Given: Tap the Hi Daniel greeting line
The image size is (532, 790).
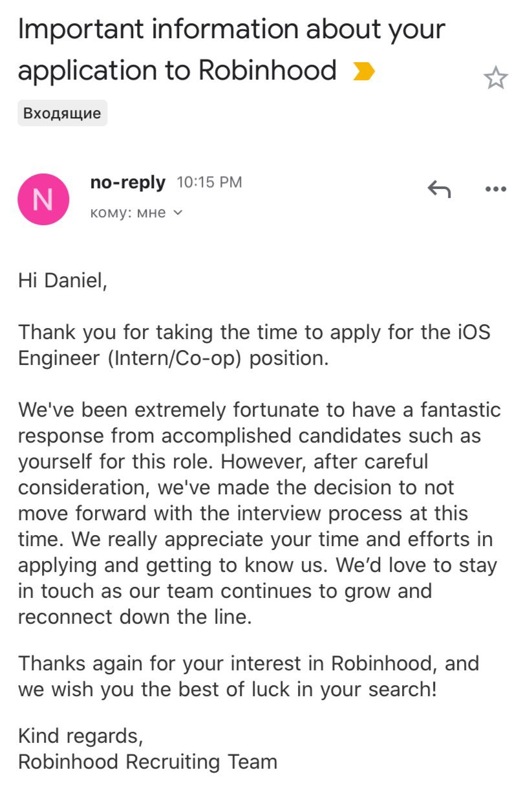Looking at the screenshot, I should [62, 281].
